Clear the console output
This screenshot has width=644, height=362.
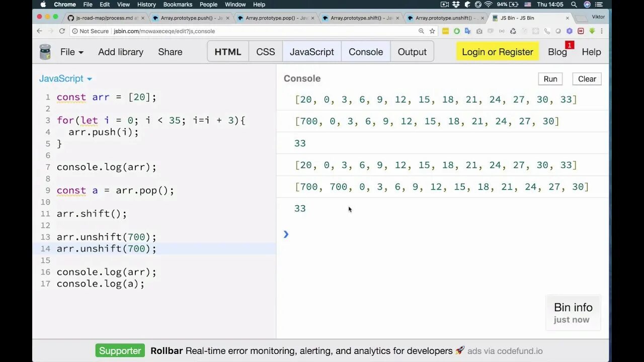click(587, 79)
